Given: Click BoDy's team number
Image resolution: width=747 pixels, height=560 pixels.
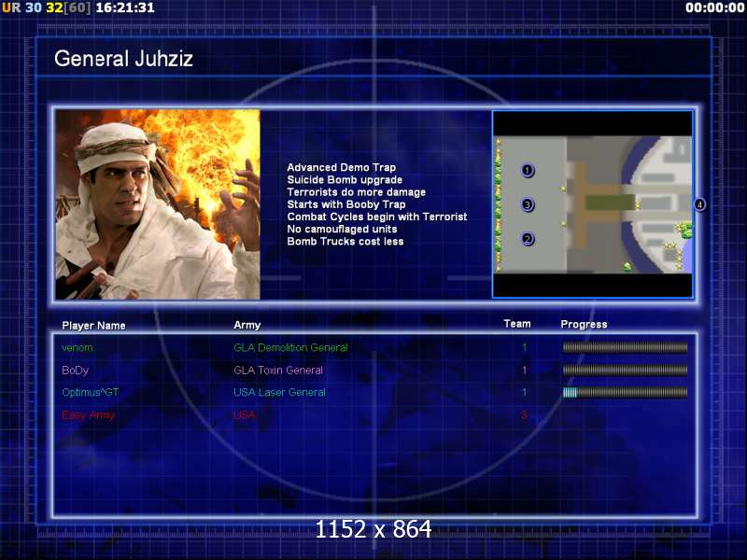Looking at the screenshot, I should coord(524,371).
